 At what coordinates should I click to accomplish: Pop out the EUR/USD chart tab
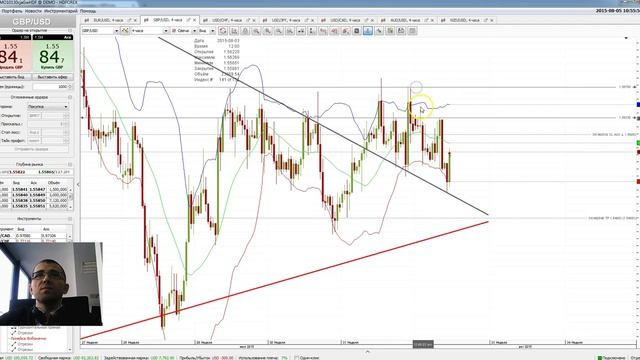point(129,20)
